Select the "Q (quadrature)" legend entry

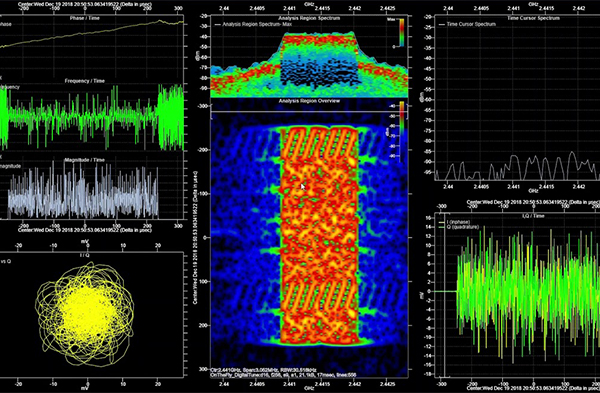(x=459, y=227)
